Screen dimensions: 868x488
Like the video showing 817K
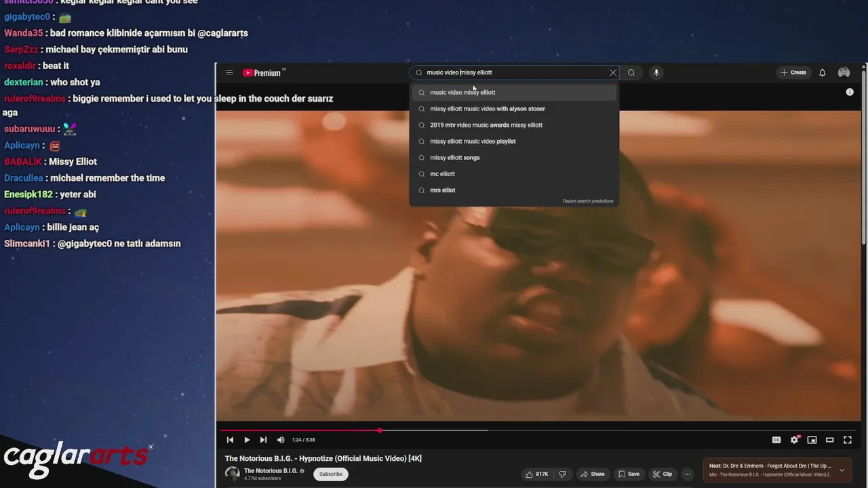pyautogui.click(x=536, y=474)
